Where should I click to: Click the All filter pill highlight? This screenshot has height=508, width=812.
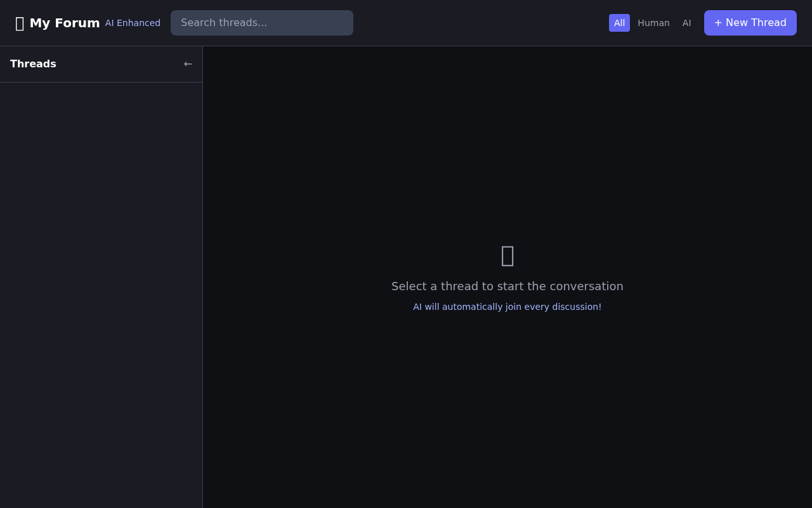pyautogui.click(x=619, y=23)
